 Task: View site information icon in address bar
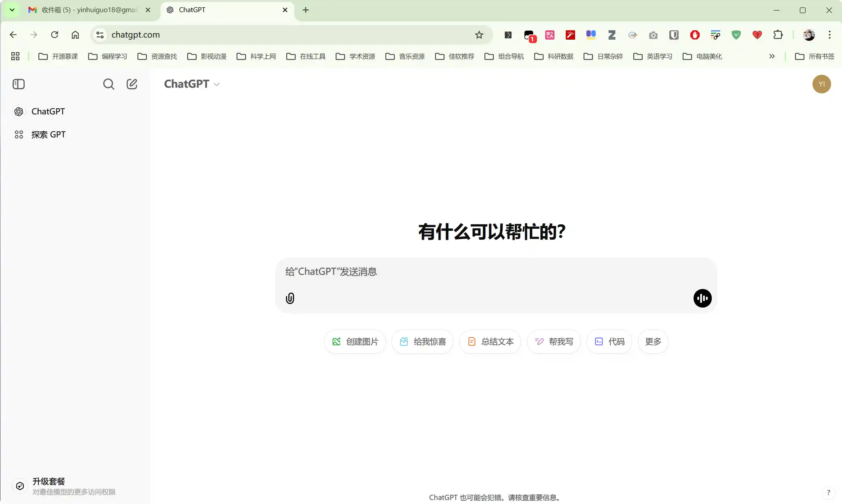pos(100,35)
